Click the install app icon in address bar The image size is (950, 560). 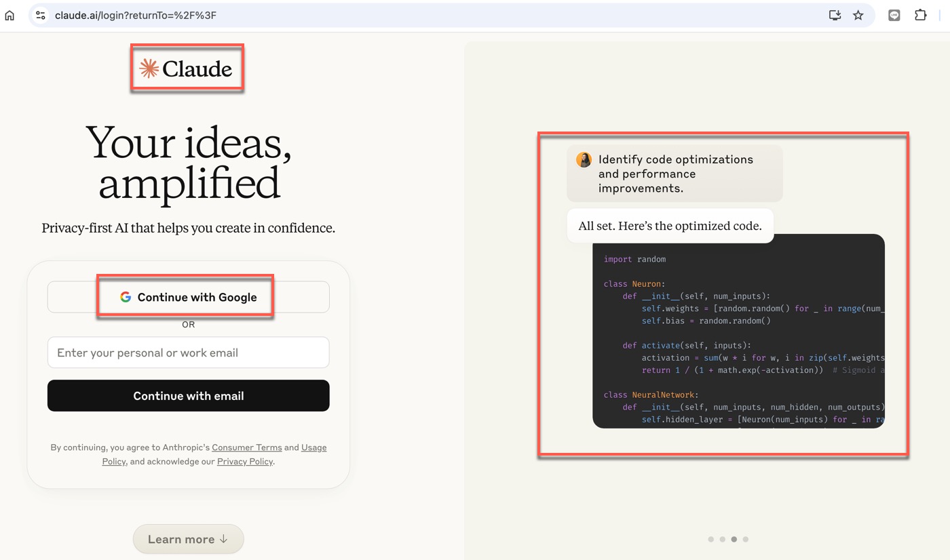835,15
